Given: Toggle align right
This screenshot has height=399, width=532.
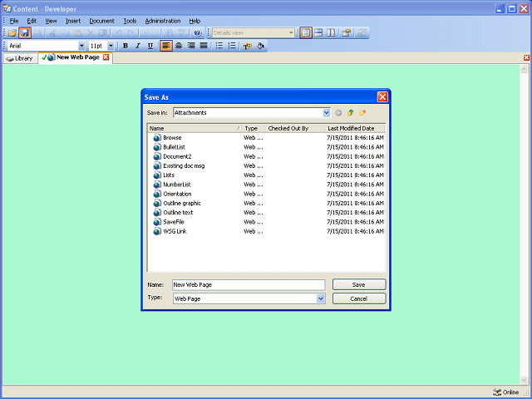Looking at the screenshot, I should (x=191, y=46).
